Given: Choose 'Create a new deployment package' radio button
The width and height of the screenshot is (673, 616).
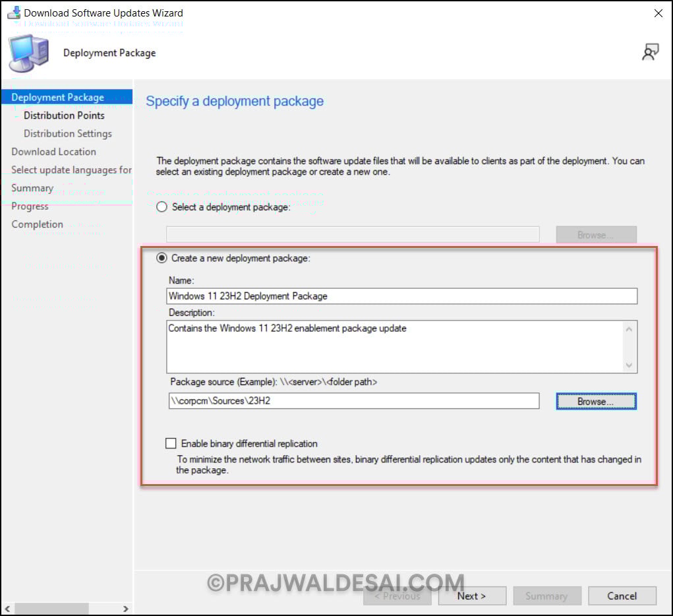Looking at the screenshot, I should (161, 258).
